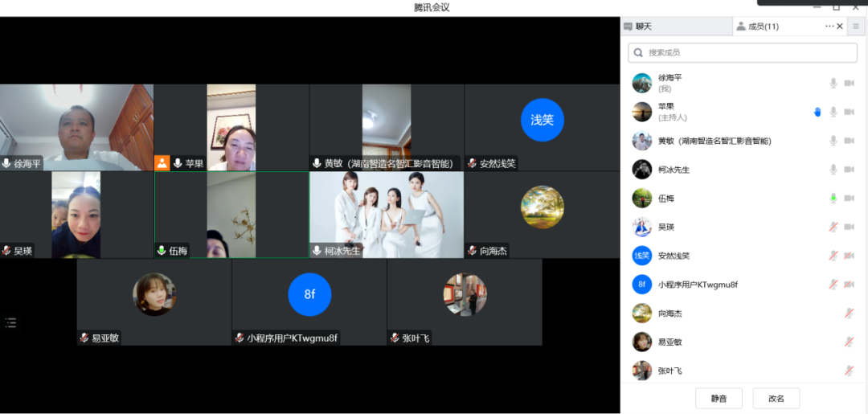Screen dimensions: 868x414
Task: Click 易亚敏 name in member list
Action: click(669, 342)
